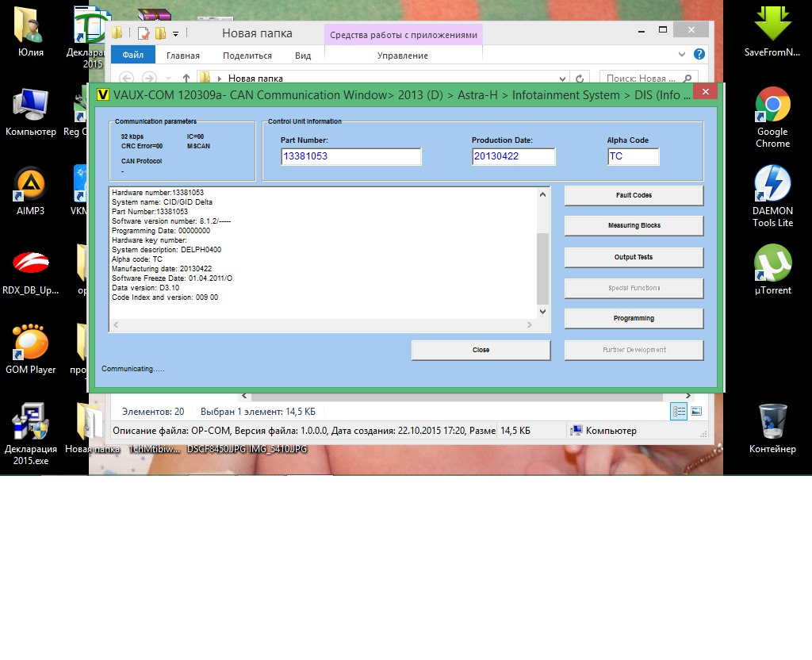The width and height of the screenshot is (812, 660).
Task: Select line Software Freeze Date: 01.04.2011/O
Action: pyautogui.click(x=172, y=278)
